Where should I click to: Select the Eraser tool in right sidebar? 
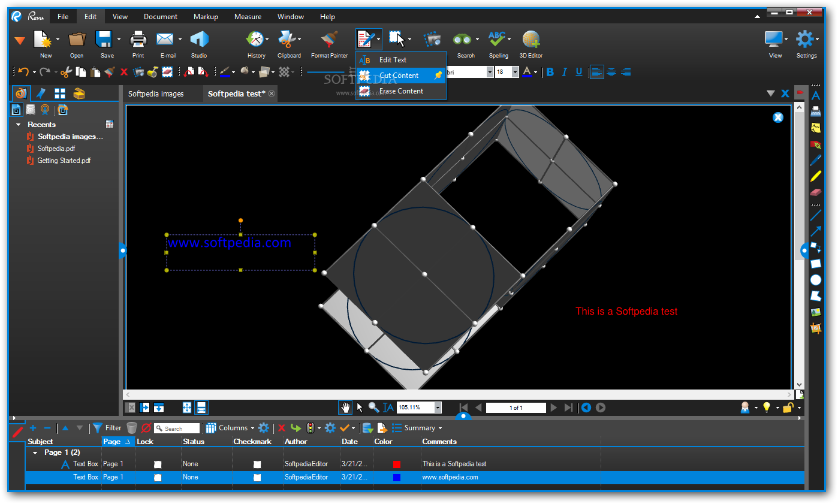pyautogui.click(x=816, y=192)
